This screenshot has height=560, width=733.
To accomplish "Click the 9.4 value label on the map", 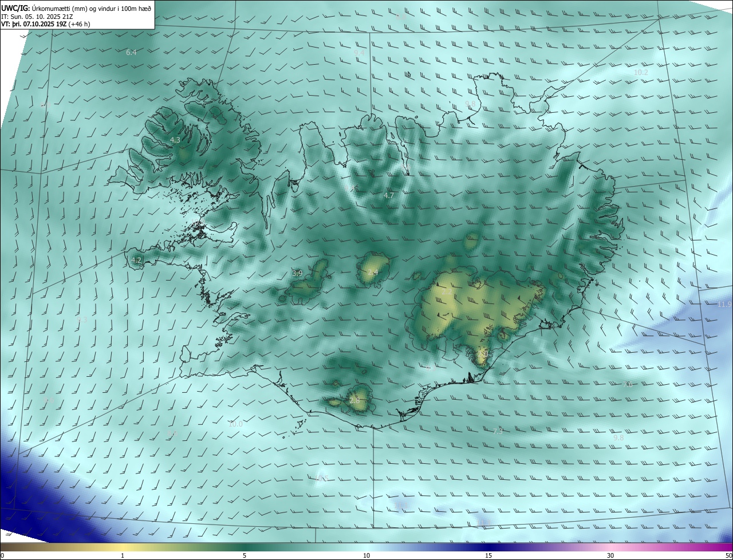I will [359, 53].
